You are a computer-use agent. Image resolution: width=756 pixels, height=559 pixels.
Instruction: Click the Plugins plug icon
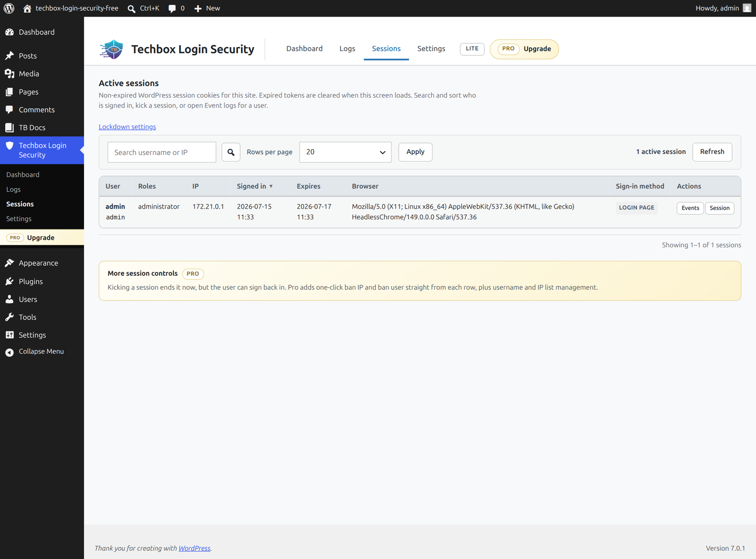click(x=9, y=281)
